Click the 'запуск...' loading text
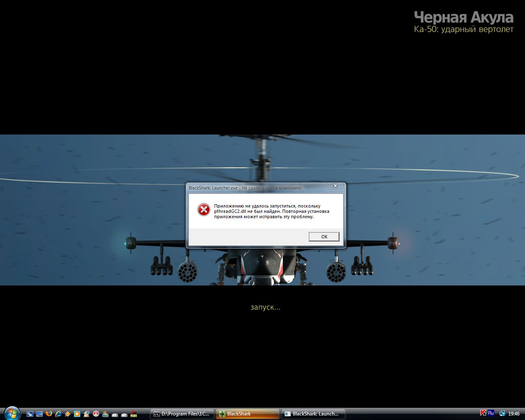The image size is (525, 420). (x=265, y=307)
